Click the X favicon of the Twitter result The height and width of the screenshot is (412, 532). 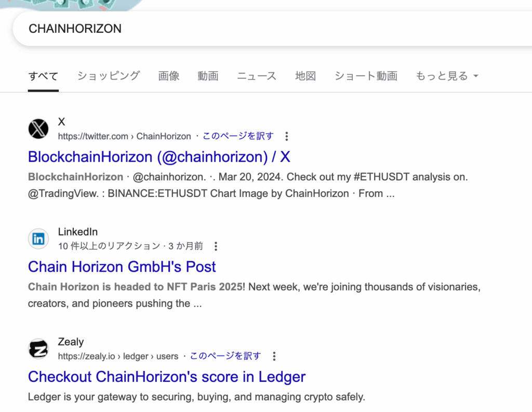point(38,129)
